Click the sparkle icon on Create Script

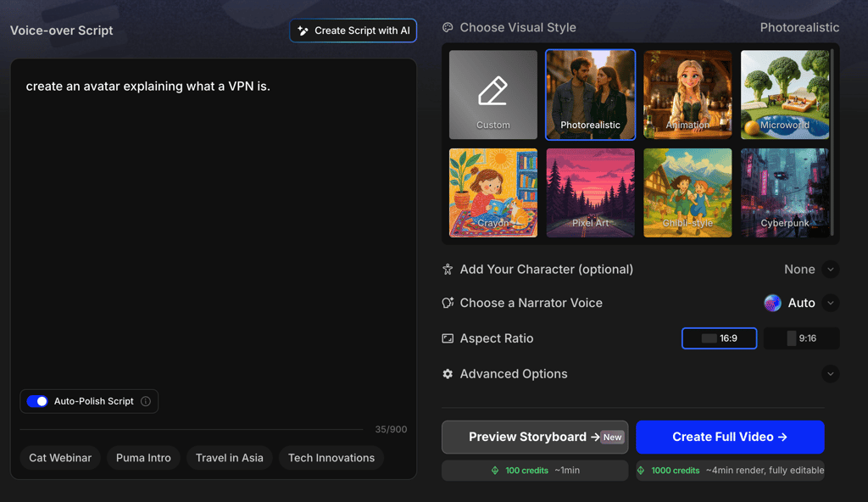(x=303, y=31)
